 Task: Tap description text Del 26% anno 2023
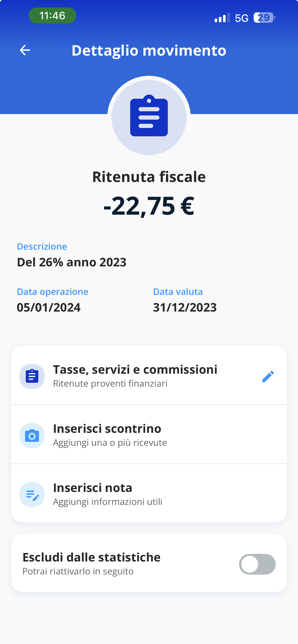[71, 262]
